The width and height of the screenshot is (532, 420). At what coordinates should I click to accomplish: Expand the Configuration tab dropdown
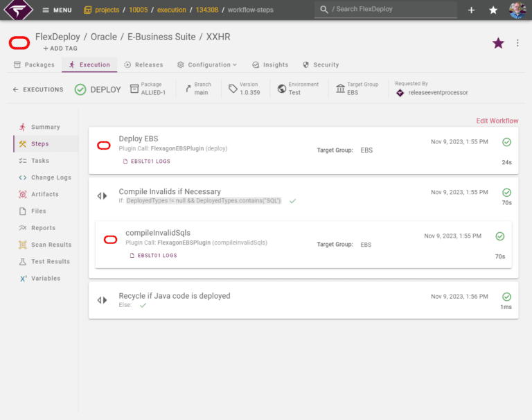click(x=207, y=65)
